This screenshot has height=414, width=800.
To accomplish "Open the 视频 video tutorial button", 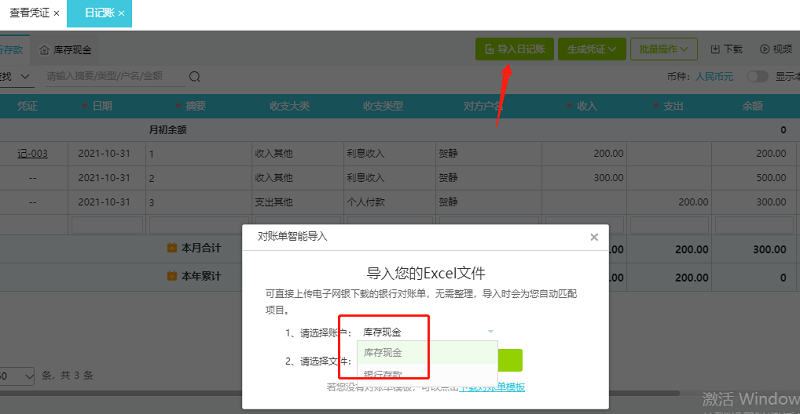I will (x=776, y=49).
